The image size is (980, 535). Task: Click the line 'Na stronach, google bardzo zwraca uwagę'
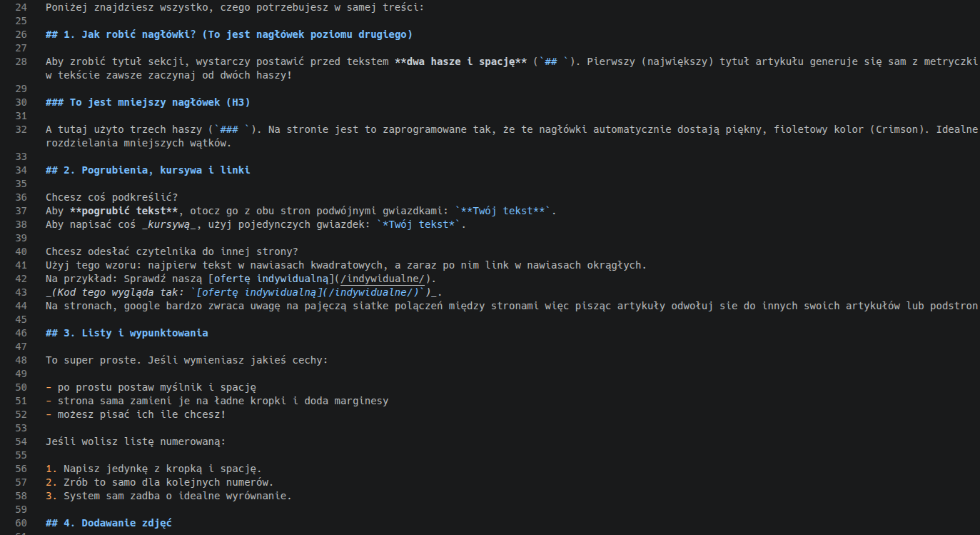coord(512,306)
